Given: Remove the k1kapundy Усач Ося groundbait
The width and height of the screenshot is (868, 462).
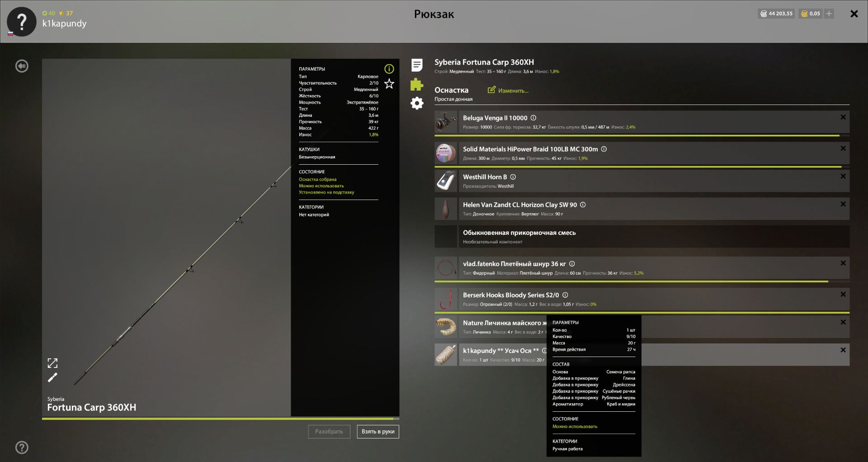Looking at the screenshot, I should [843, 350].
